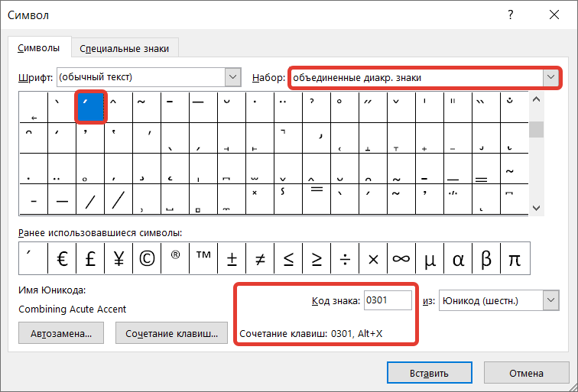Click the symbol grid scroll down arrow

tap(537, 208)
